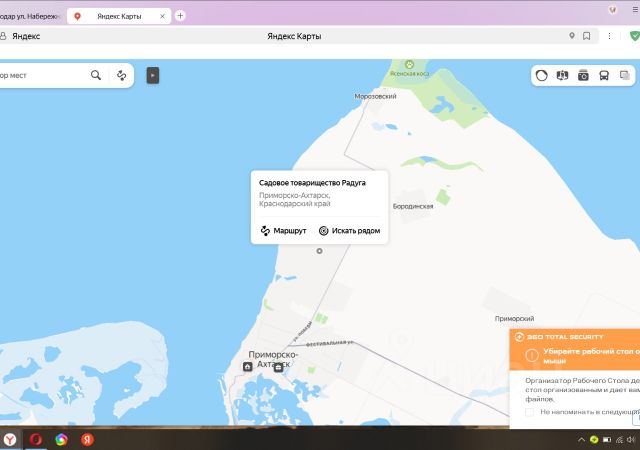This screenshot has height=450, width=640.
Task: Click the 360 Total Security logo icon
Action: (520, 337)
